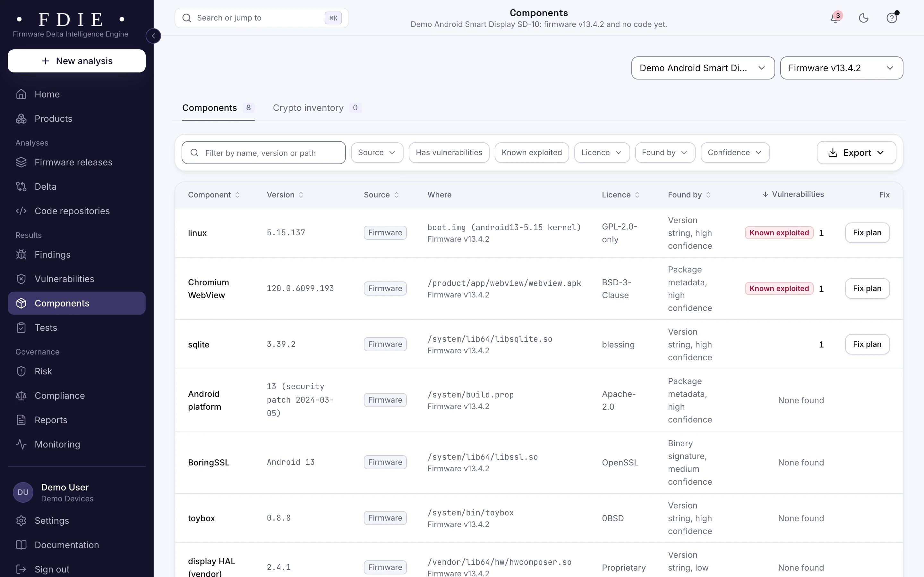Open Compliance scales icon in sidebar
The height and width of the screenshot is (577, 924).
pyautogui.click(x=21, y=396)
